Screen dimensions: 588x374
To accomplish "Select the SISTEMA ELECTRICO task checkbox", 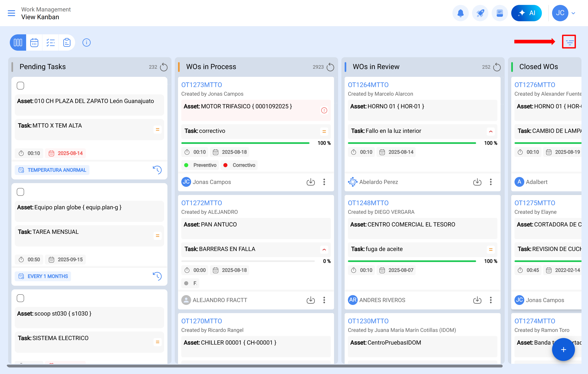I will tap(20, 298).
